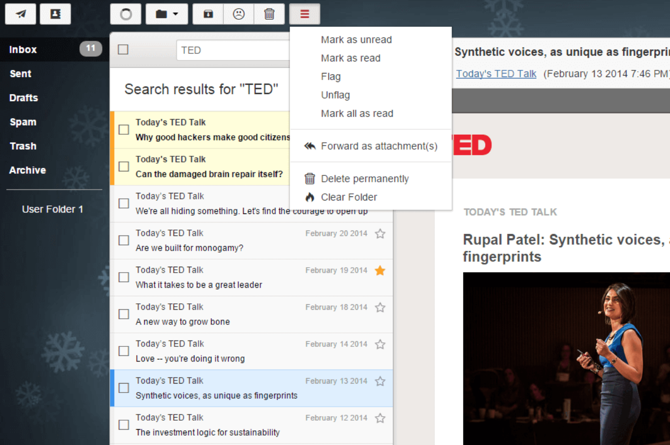The width and height of the screenshot is (670, 445).
Task: Open the Spam folder
Action: coord(23,122)
